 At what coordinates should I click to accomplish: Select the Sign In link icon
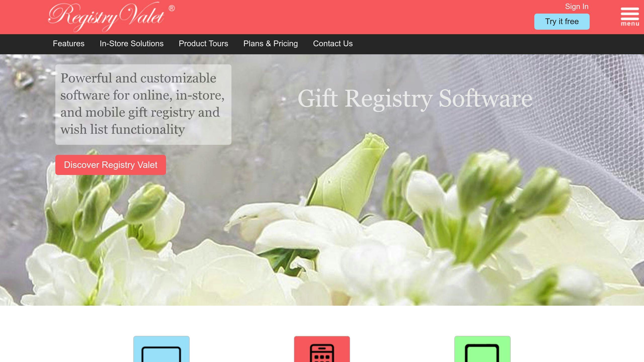pyautogui.click(x=576, y=6)
